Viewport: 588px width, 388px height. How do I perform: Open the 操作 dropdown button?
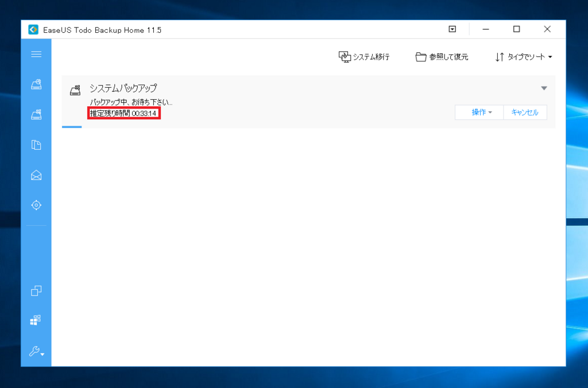479,112
